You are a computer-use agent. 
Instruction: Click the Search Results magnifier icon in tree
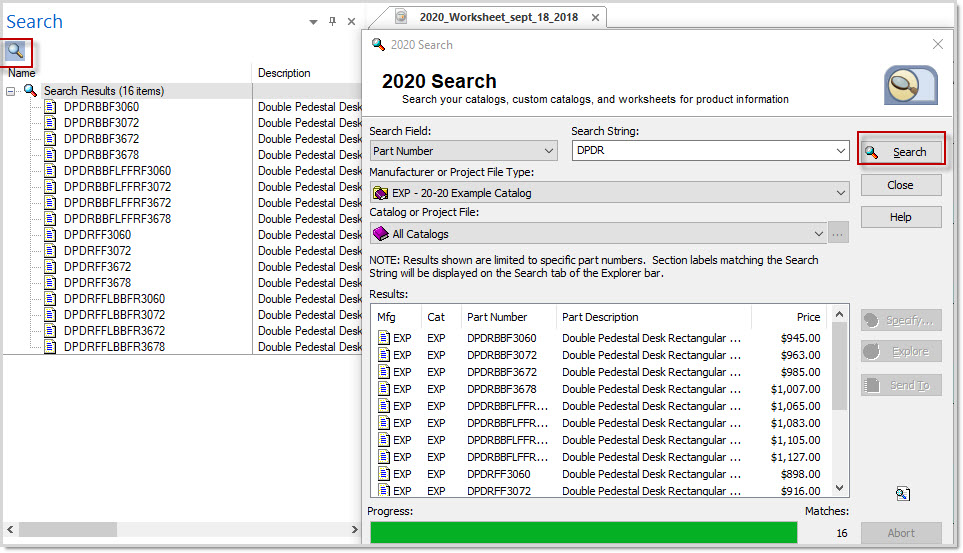click(30, 90)
